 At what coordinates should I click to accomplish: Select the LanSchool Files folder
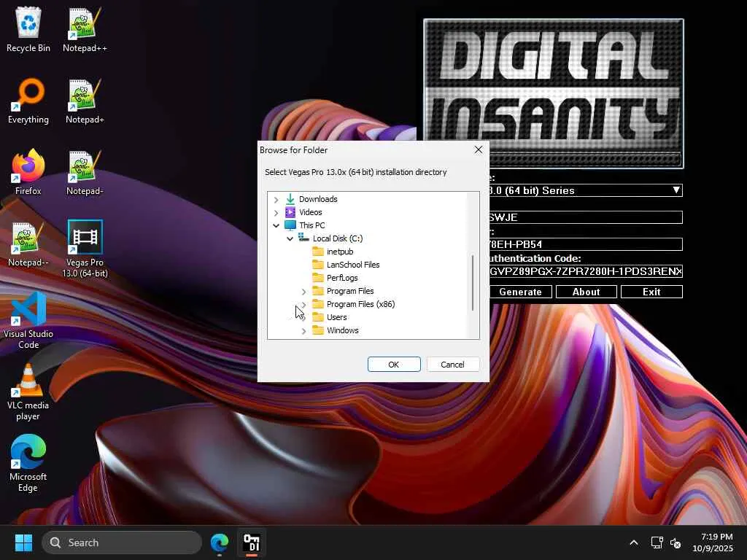coord(352,265)
